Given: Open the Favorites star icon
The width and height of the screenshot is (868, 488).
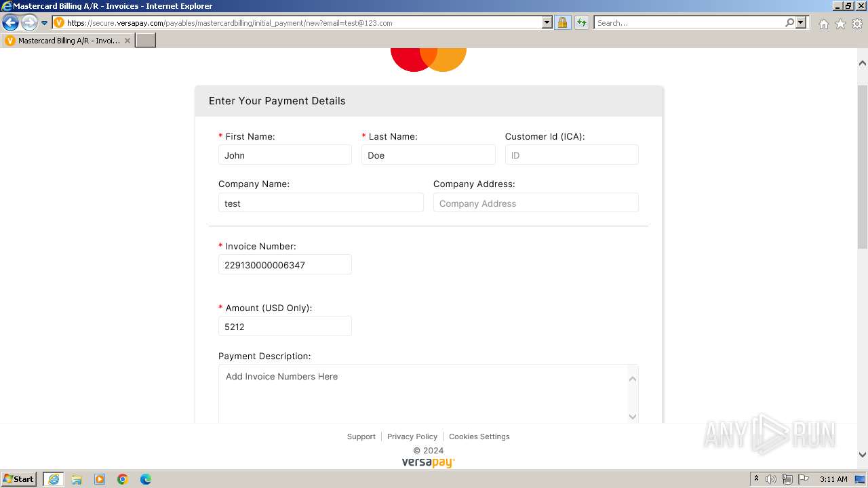Looking at the screenshot, I should pyautogui.click(x=840, y=24).
